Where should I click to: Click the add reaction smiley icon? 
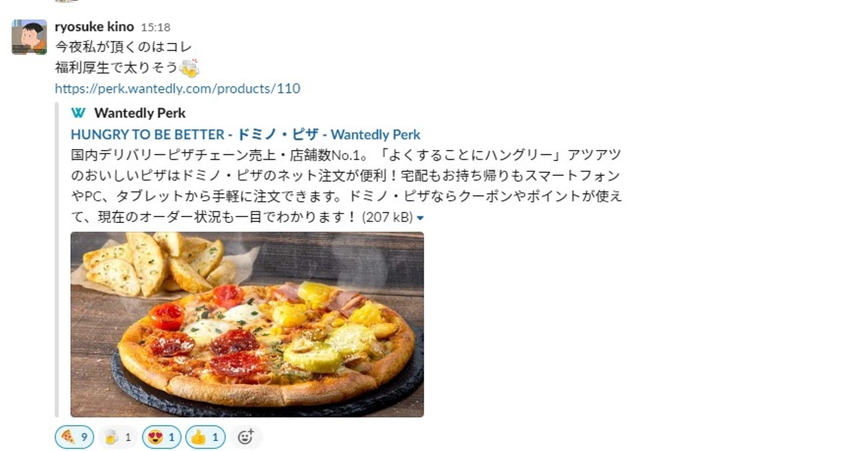point(246,437)
